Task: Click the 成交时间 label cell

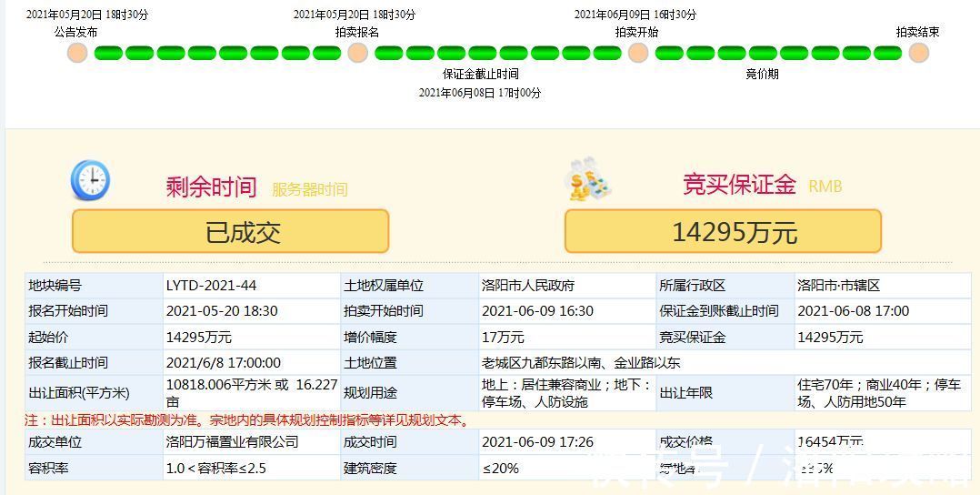Action: [x=409, y=442]
